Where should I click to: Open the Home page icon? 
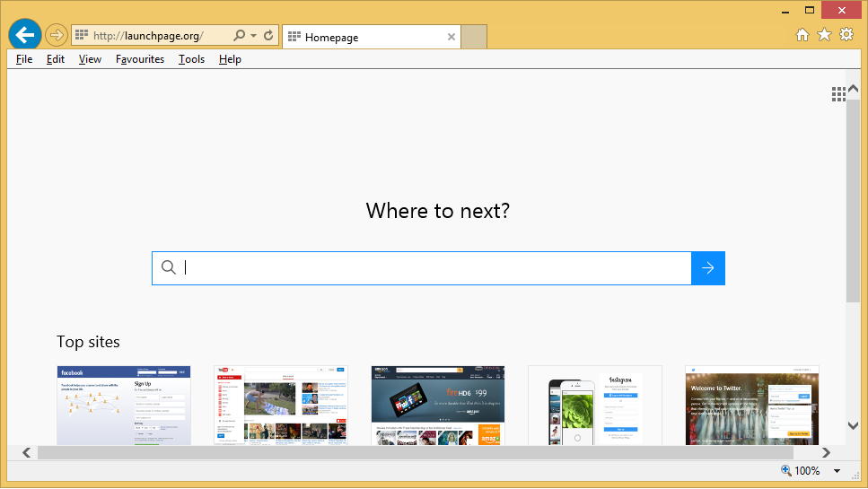802,35
